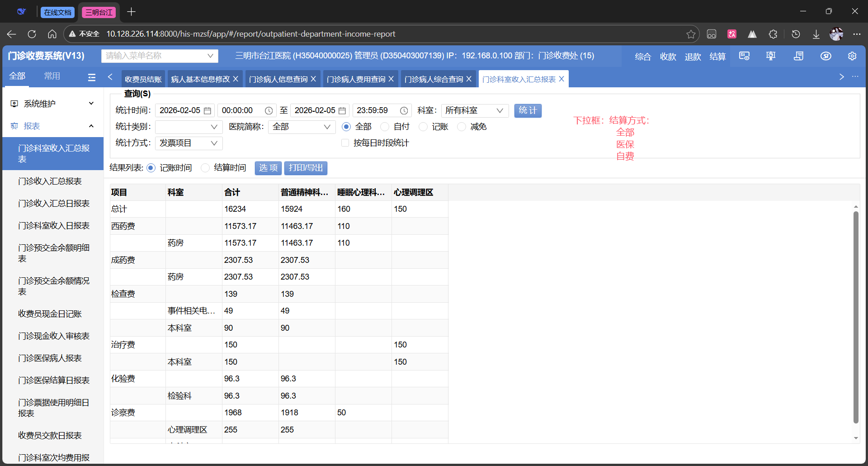Open the settings gear in the header
The height and width of the screenshot is (466, 868).
(x=852, y=56)
